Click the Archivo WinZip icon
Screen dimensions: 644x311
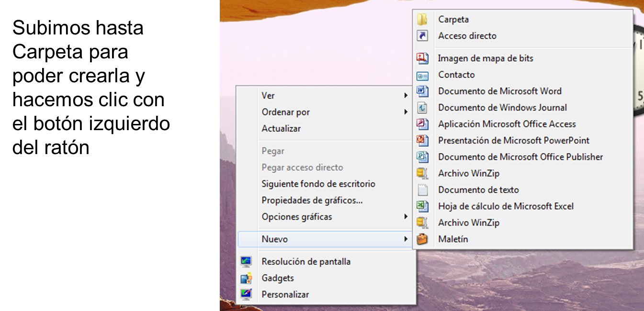[423, 173]
